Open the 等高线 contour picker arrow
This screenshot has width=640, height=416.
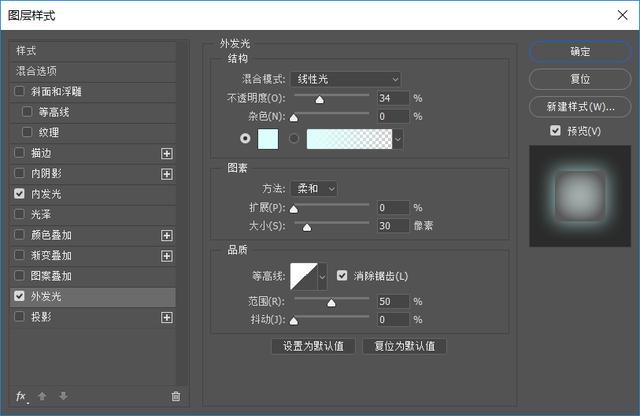322,276
